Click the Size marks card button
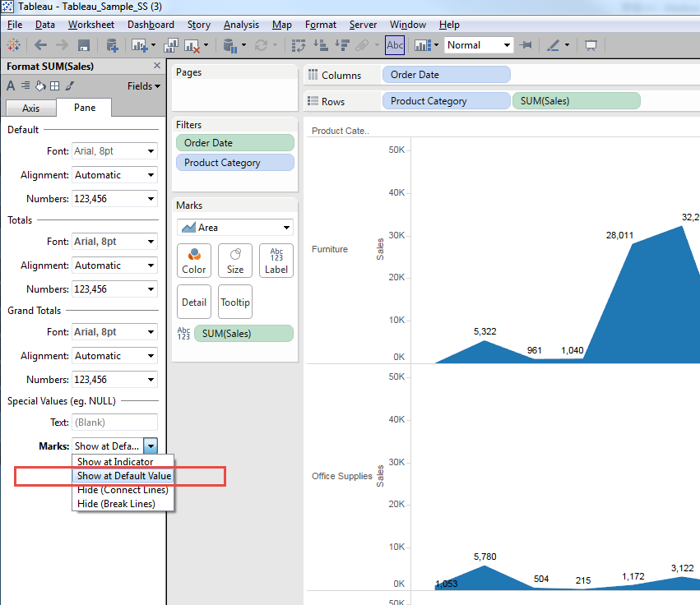 click(x=234, y=261)
